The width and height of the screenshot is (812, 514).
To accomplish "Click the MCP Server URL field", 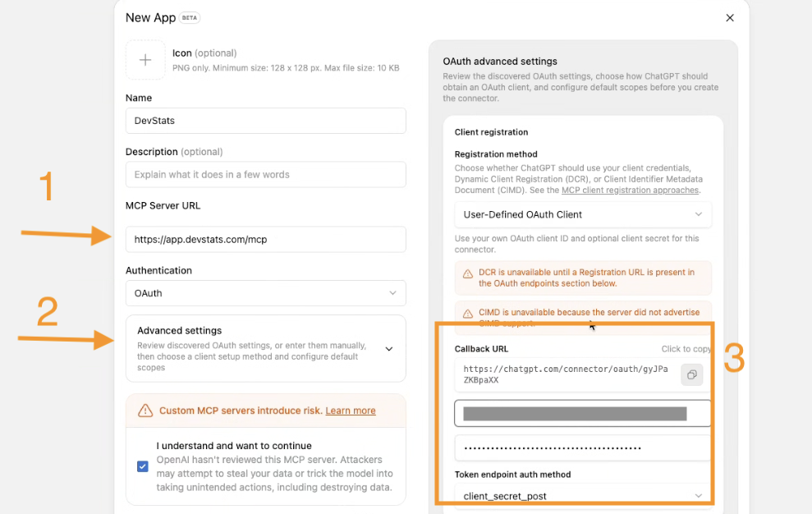I will tap(266, 240).
